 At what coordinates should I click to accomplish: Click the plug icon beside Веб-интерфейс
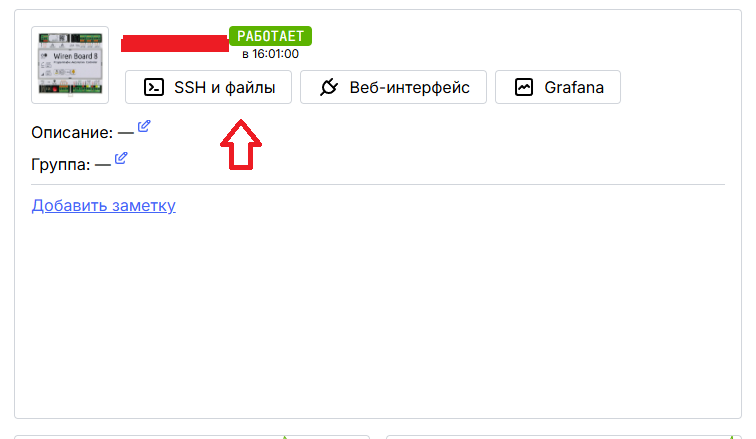coord(329,87)
